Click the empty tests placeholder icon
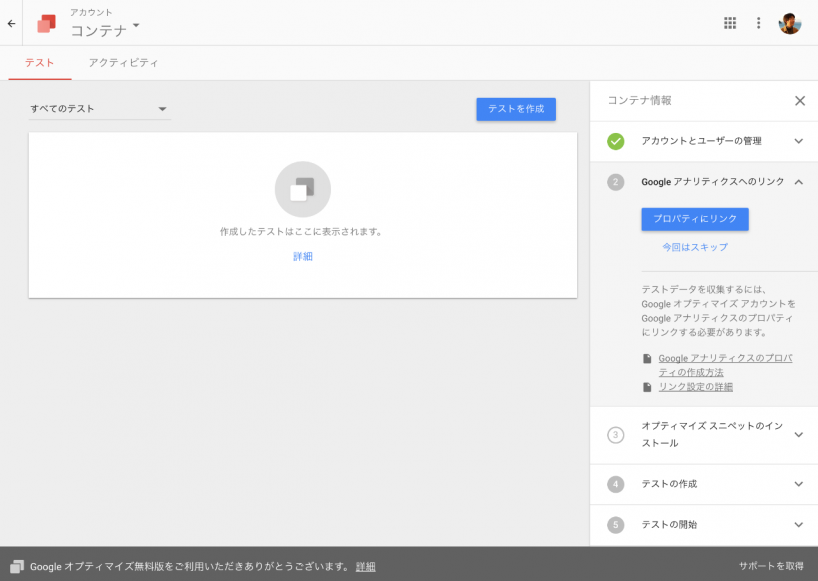 (302, 190)
